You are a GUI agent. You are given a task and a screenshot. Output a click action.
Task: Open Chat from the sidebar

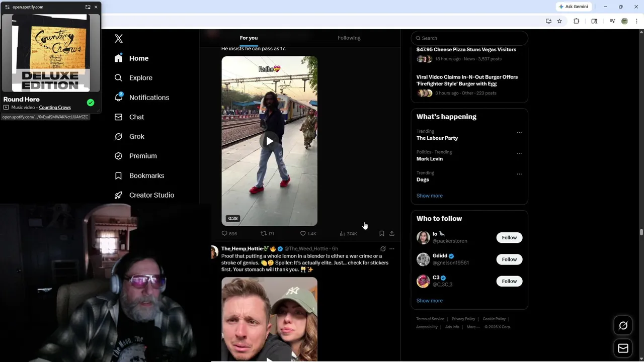click(x=129, y=117)
